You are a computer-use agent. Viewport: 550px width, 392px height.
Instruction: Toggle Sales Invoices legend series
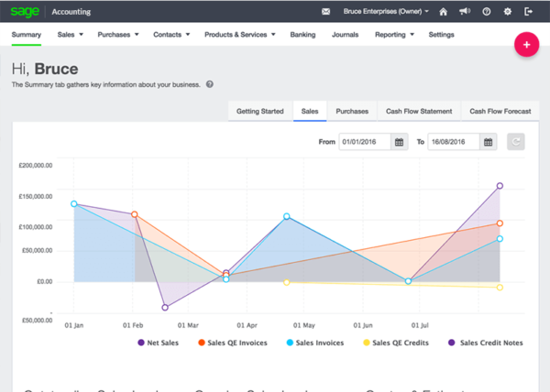click(315, 343)
